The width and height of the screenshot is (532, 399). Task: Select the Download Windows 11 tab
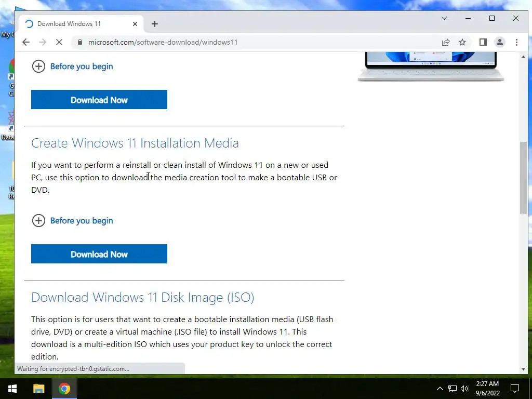(81, 24)
